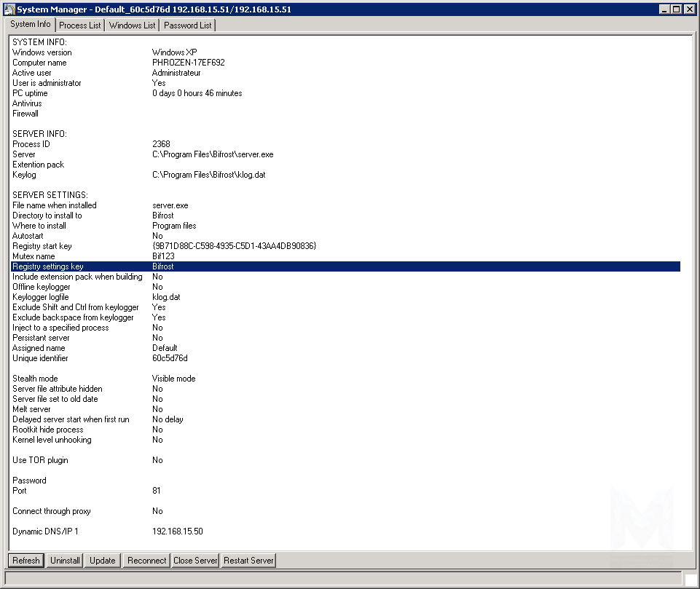
Task: Go to the Password List tab
Action: [x=188, y=25]
